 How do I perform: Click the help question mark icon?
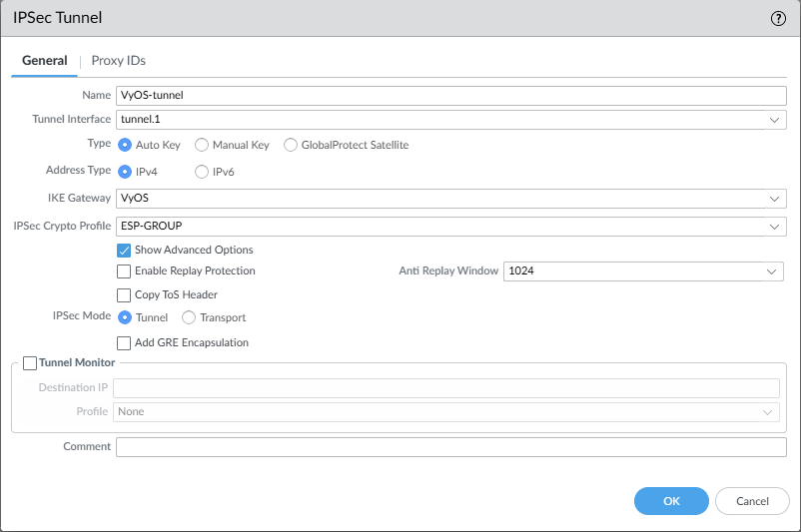pos(778,18)
